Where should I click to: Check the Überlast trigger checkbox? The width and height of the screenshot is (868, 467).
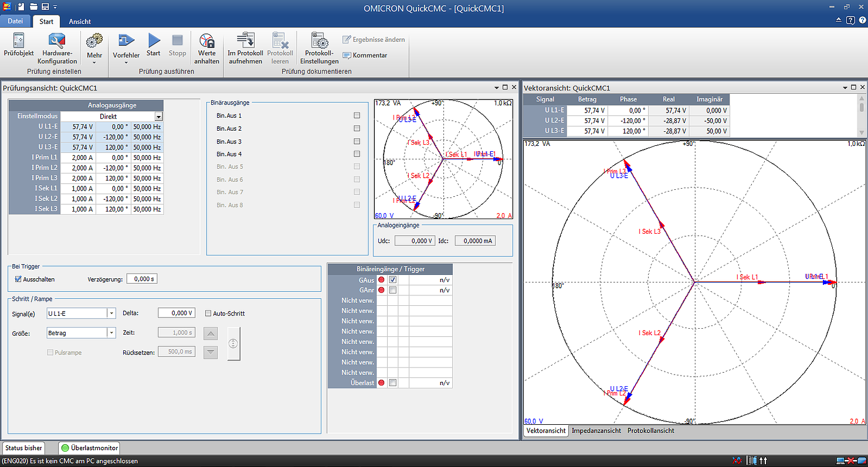point(393,383)
